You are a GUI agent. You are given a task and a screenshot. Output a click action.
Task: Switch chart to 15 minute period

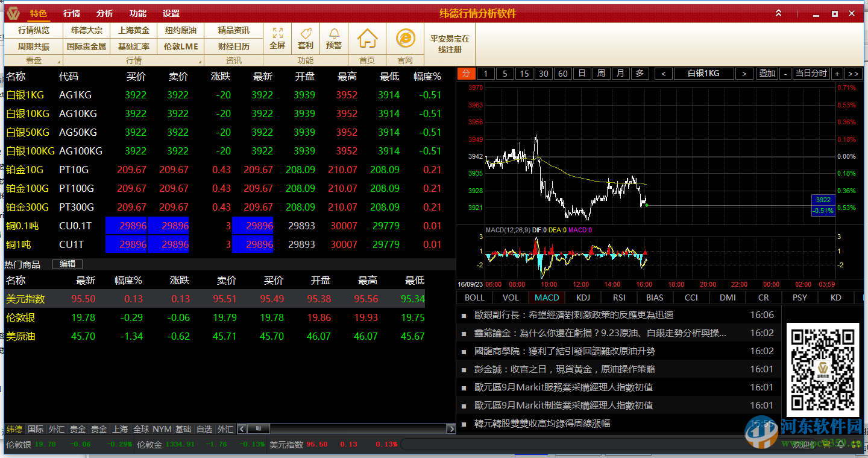(524, 74)
